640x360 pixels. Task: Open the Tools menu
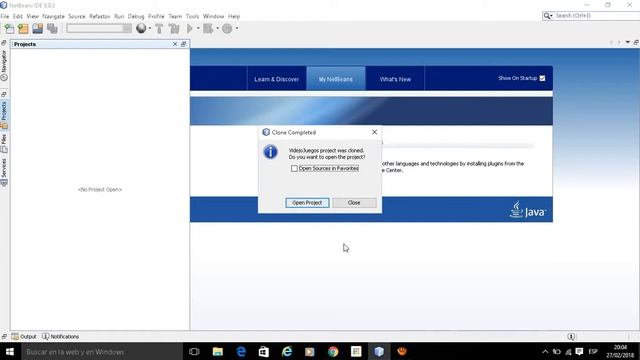click(x=192, y=16)
